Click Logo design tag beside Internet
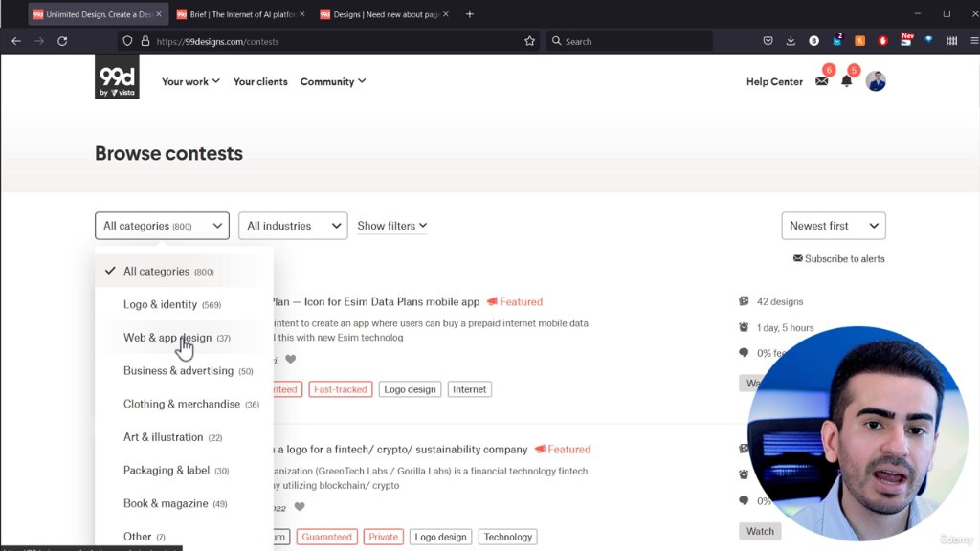Screen dimensions: 980x551 coord(410,389)
